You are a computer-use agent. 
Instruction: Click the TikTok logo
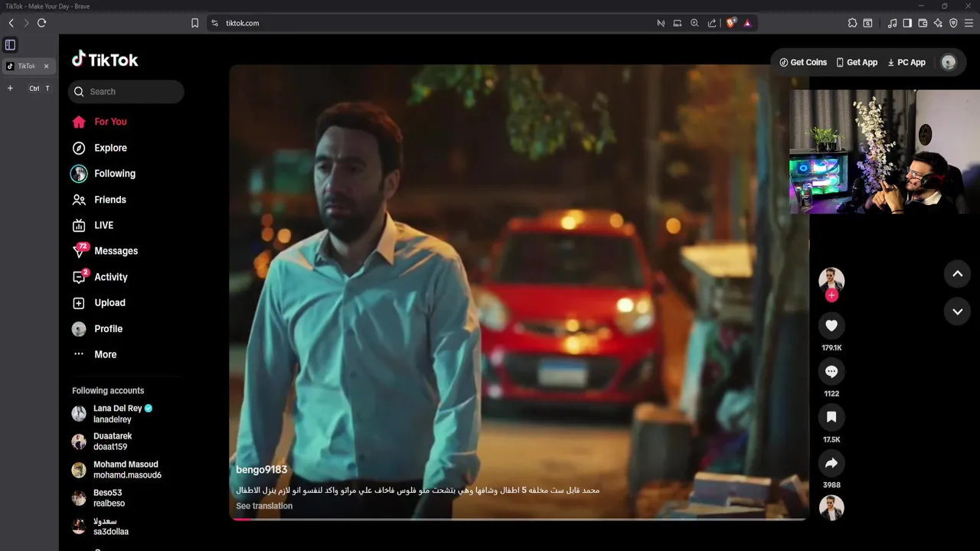pyautogui.click(x=105, y=60)
